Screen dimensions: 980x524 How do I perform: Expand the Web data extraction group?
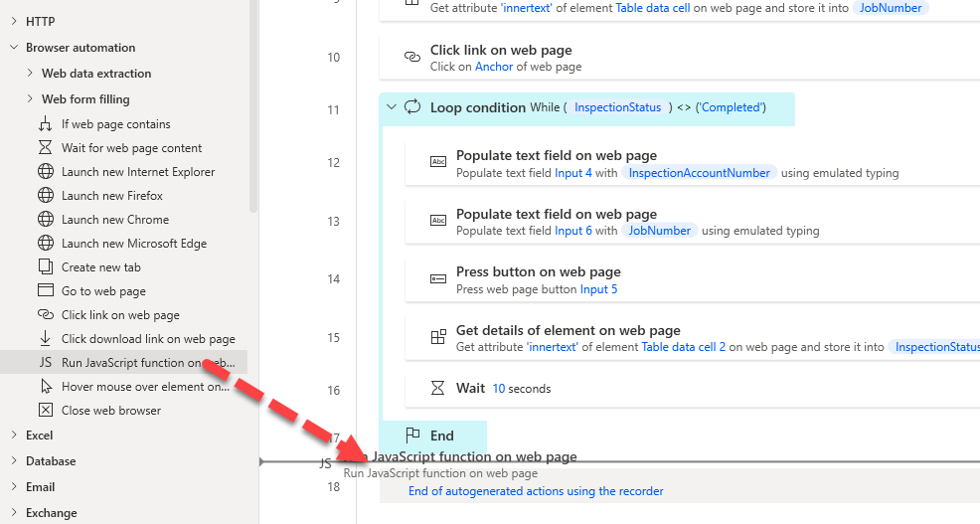(x=30, y=74)
